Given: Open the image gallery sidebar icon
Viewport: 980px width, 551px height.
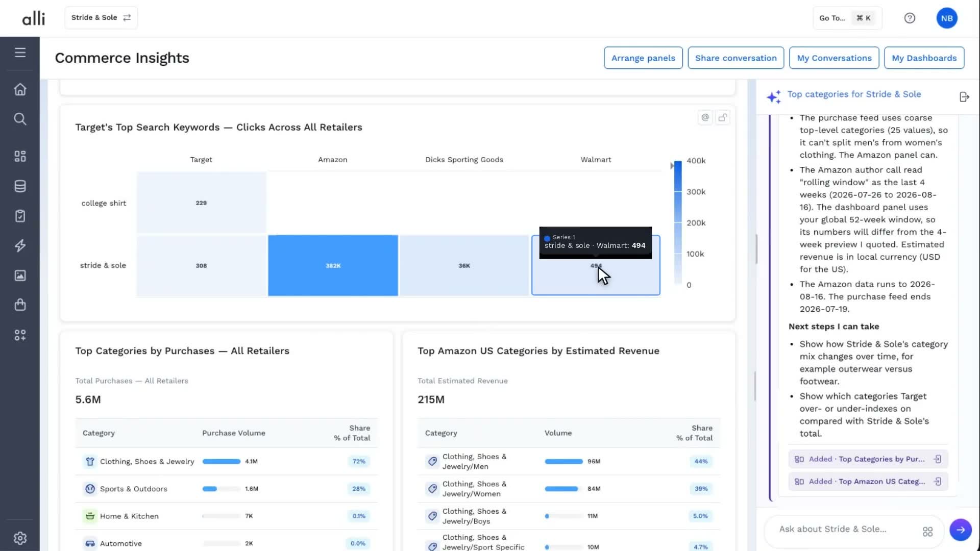Looking at the screenshot, I should click(20, 275).
